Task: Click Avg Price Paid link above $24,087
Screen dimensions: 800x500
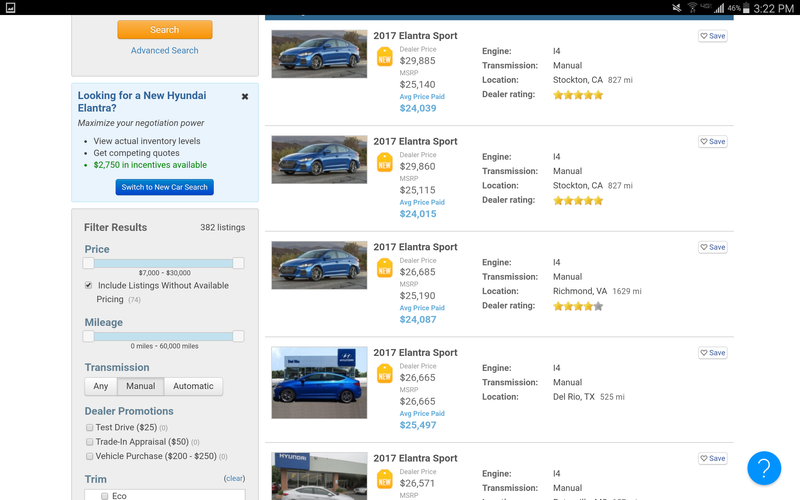Action: click(422, 308)
